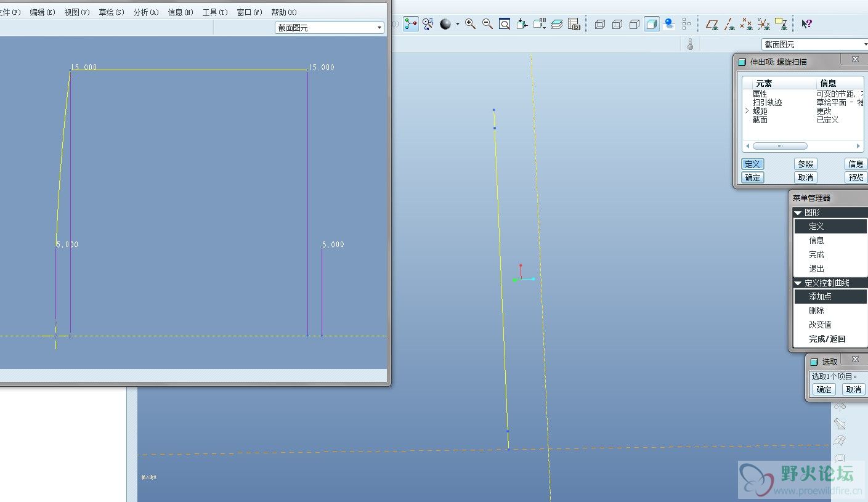
Task: Select 改变值 in the menu manager
Action: [830, 325]
